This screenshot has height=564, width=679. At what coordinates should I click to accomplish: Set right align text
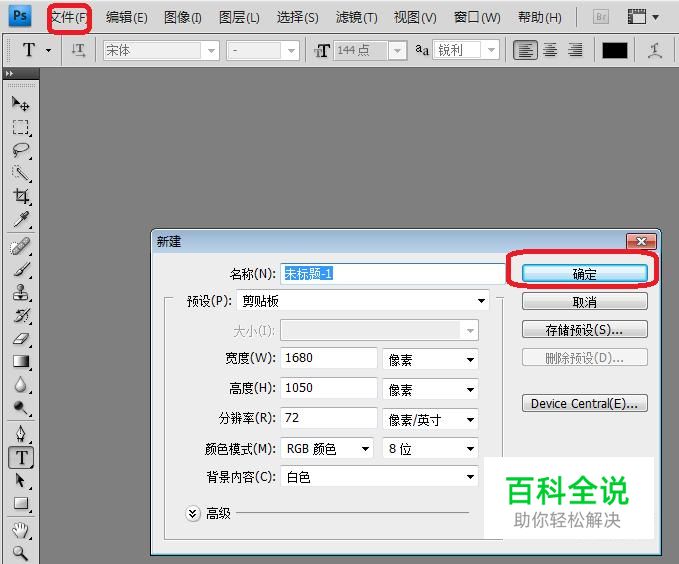575,50
